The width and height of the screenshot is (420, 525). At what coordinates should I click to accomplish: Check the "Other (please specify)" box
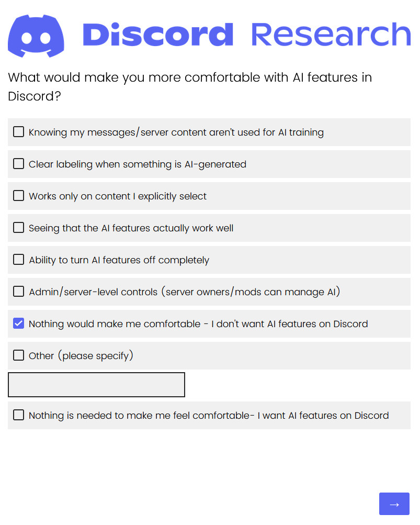(x=19, y=355)
